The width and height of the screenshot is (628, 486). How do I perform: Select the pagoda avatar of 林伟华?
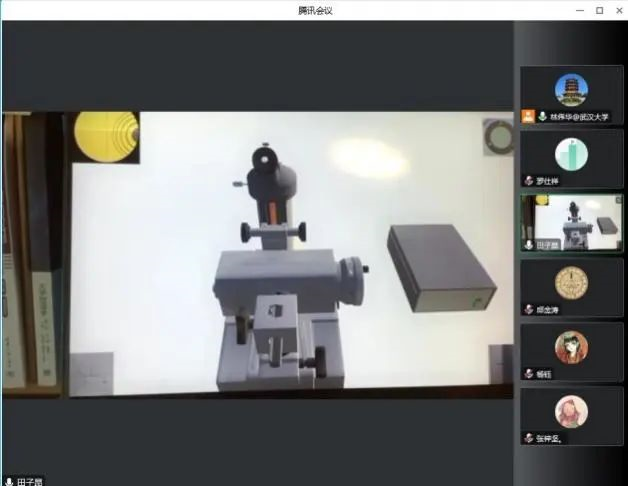pos(571,89)
